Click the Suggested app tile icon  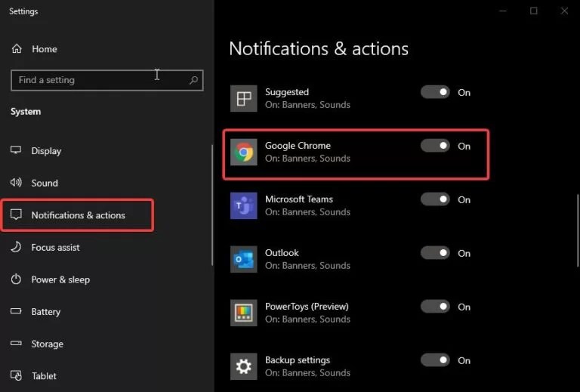pyautogui.click(x=244, y=98)
